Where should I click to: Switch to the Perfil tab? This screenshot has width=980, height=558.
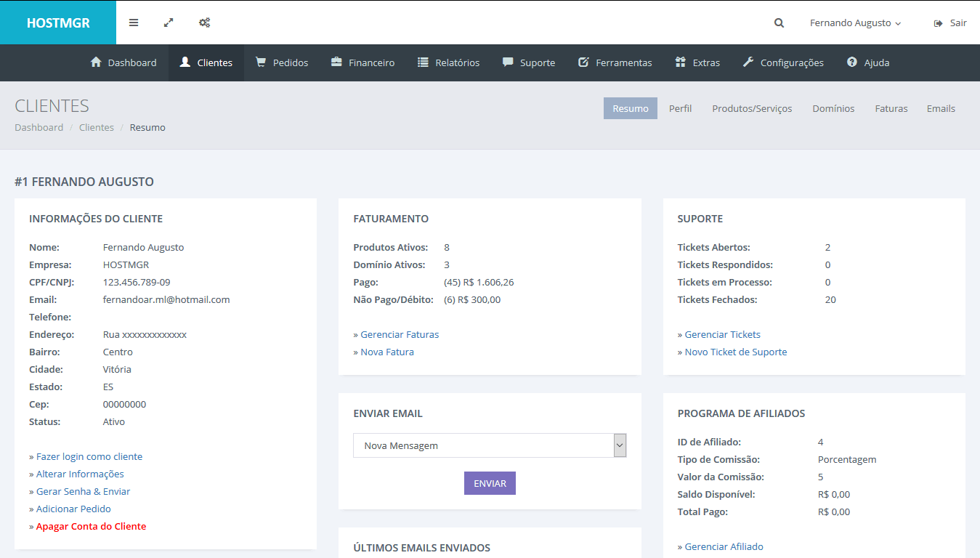tap(680, 108)
